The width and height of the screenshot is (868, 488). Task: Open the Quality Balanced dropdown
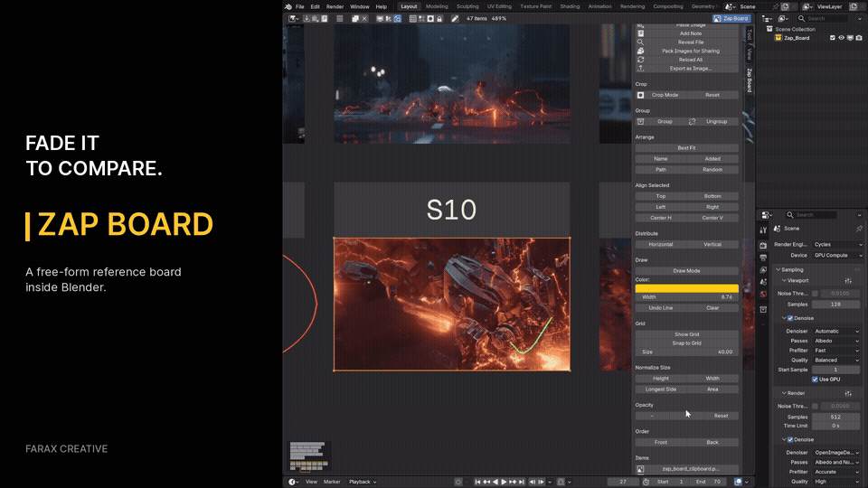tap(836, 361)
